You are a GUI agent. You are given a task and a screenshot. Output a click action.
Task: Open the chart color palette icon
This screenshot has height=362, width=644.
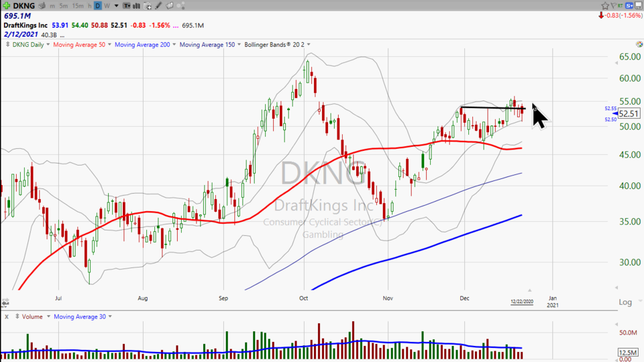(639, 44)
